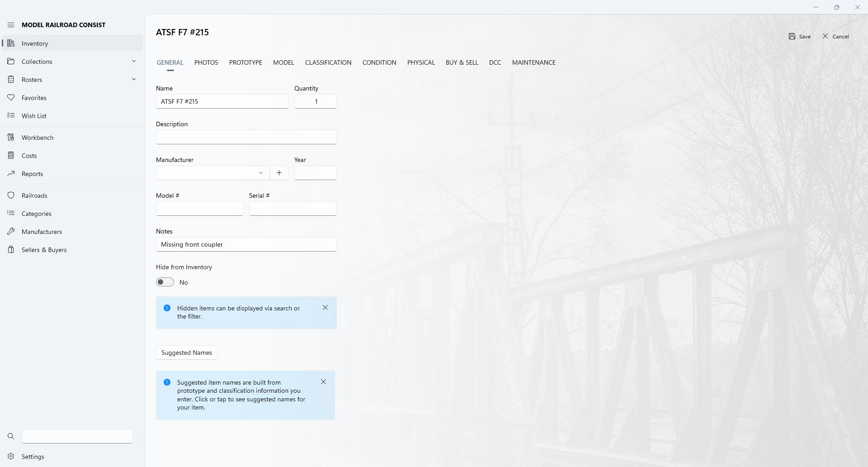
Task: Click the Serial # input field
Action: (x=293, y=209)
